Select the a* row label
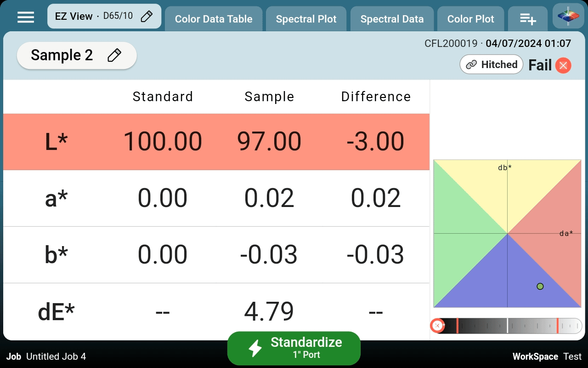This screenshot has width=588, height=368. point(57,198)
